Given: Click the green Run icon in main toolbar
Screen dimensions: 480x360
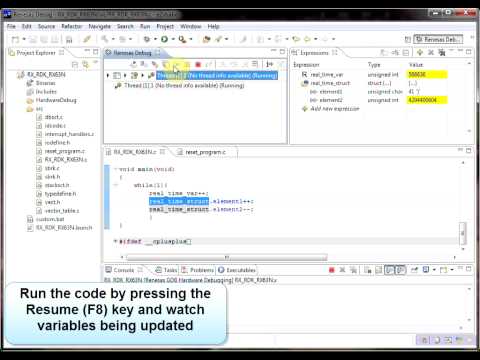Looking at the screenshot, I should tap(164, 39).
